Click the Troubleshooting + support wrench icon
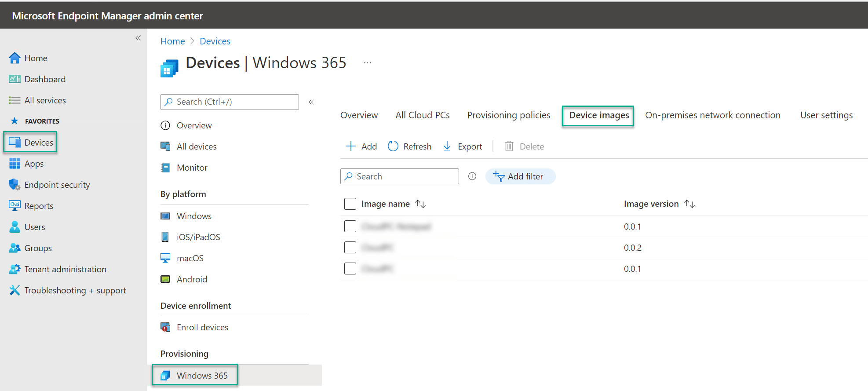 (x=15, y=290)
